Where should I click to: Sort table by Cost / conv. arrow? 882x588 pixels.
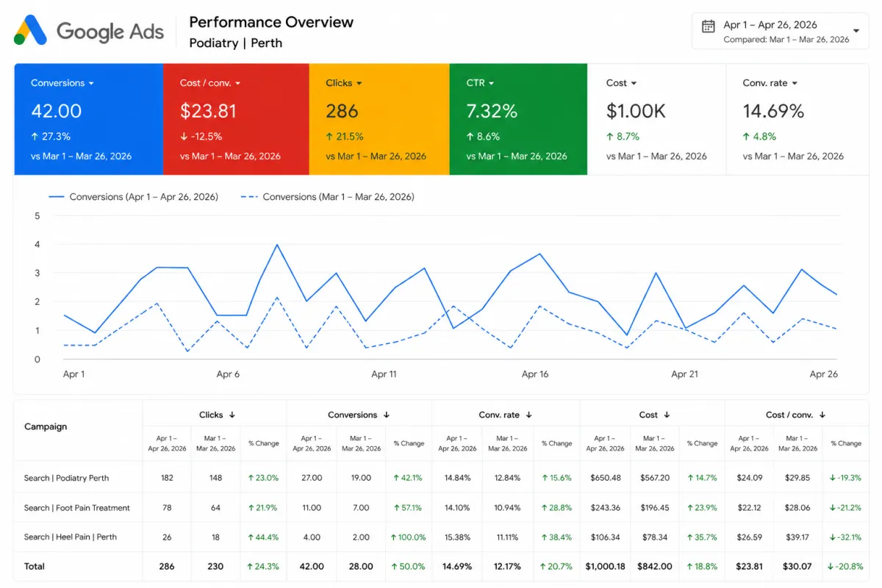(x=822, y=415)
